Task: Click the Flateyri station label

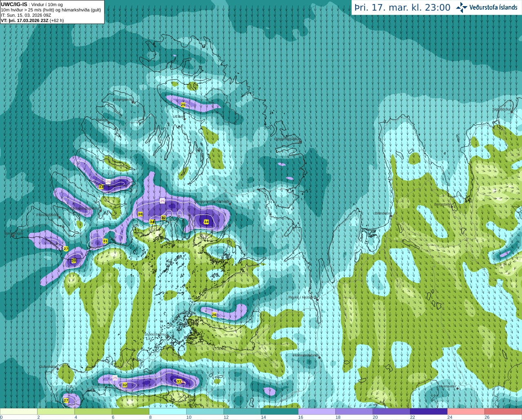Action: pyautogui.click(x=102, y=120)
